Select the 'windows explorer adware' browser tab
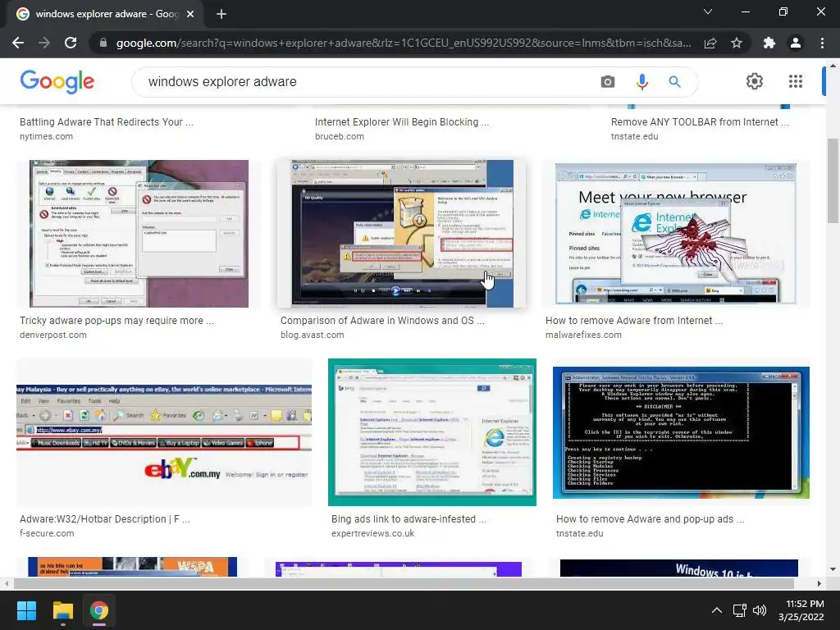Viewport: 840px width, 630px height. 104,14
